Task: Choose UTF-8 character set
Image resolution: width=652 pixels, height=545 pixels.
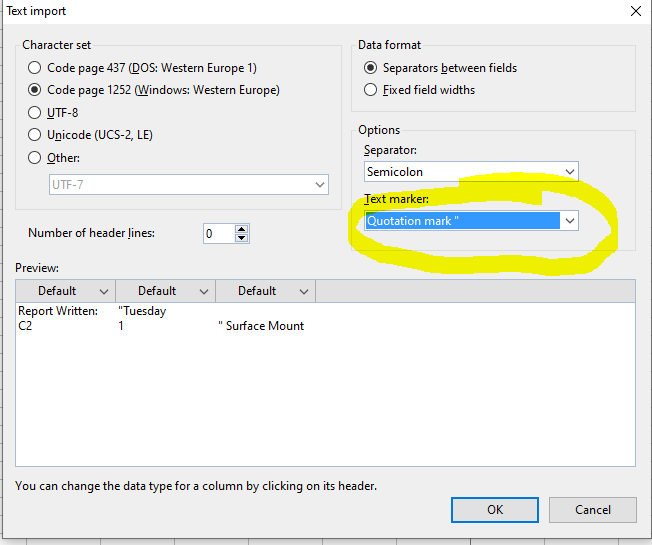Action: point(36,113)
